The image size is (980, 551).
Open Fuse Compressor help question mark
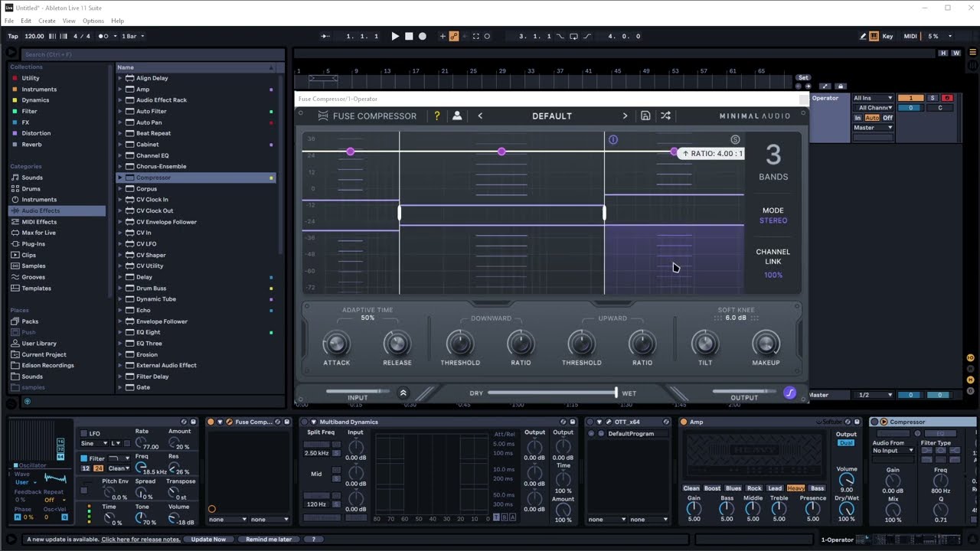point(437,116)
